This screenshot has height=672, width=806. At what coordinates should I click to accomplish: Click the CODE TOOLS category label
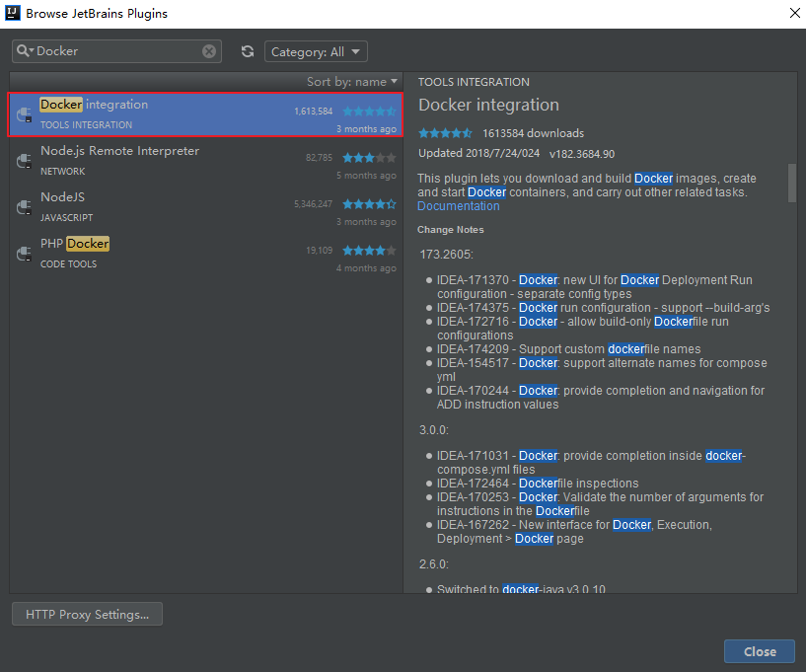coord(68,263)
